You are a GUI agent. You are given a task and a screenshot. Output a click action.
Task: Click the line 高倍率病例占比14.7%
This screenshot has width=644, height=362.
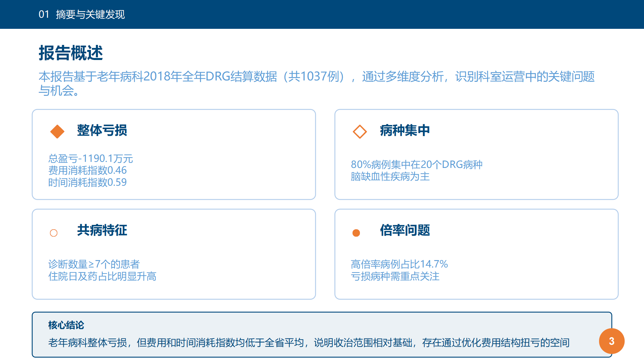(399, 264)
